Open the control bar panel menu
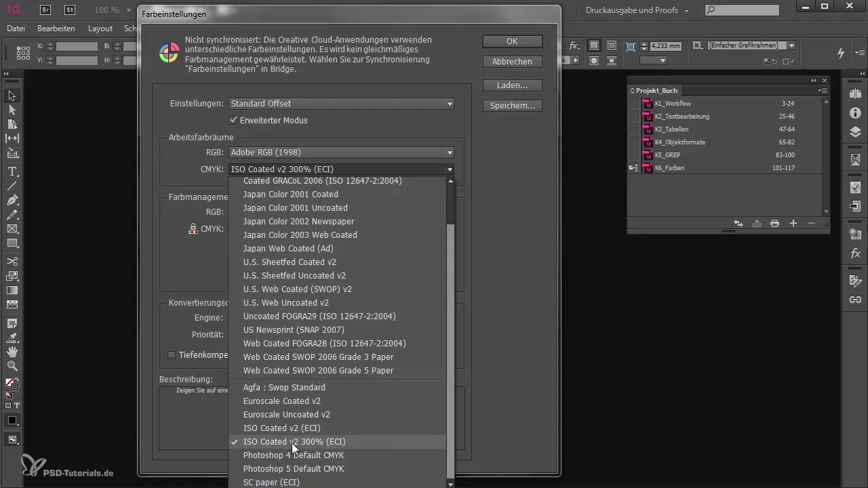This screenshot has width=868, height=488. pos(859,53)
